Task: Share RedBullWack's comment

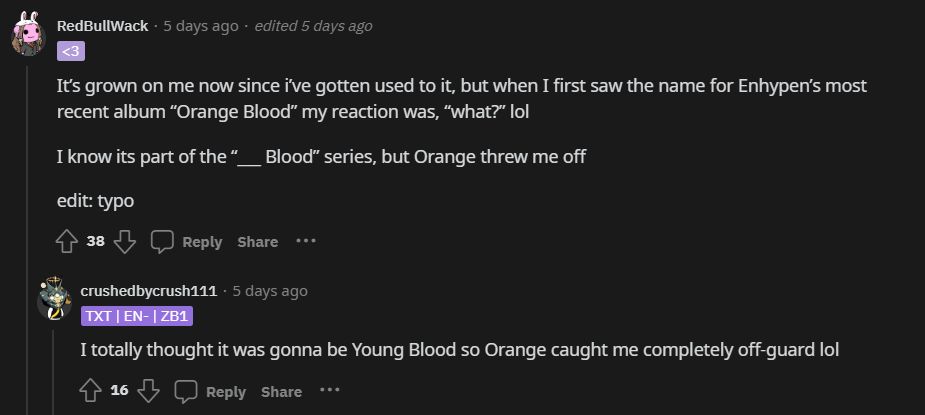Action: pyautogui.click(x=258, y=242)
